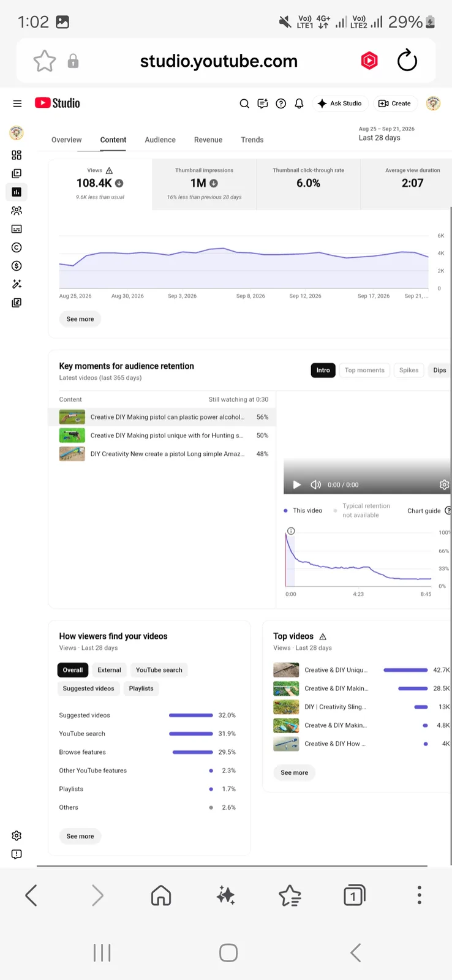Select Average view duration metric card
This screenshot has width=452, height=980.
(x=406, y=184)
